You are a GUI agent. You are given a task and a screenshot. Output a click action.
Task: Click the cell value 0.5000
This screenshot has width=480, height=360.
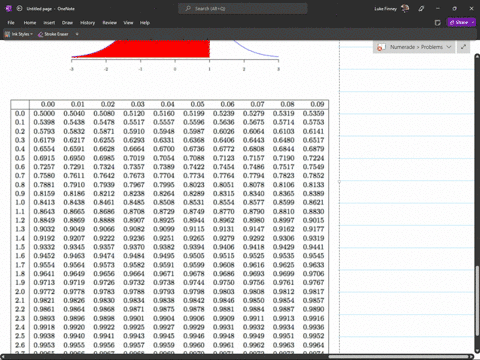(x=44, y=113)
